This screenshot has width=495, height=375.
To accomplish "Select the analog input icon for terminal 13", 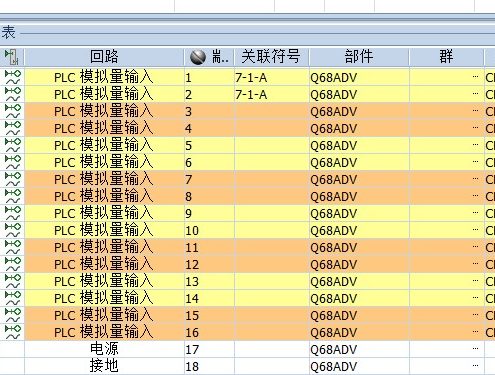I will (x=13, y=281).
